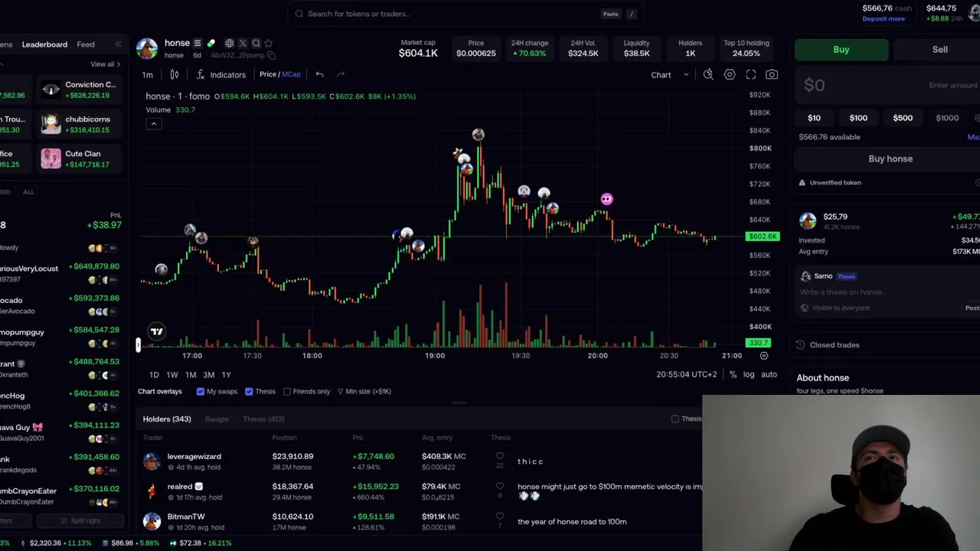Open the chart search zoom tool
This screenshot has width=980, height=551.
(708, 74)
